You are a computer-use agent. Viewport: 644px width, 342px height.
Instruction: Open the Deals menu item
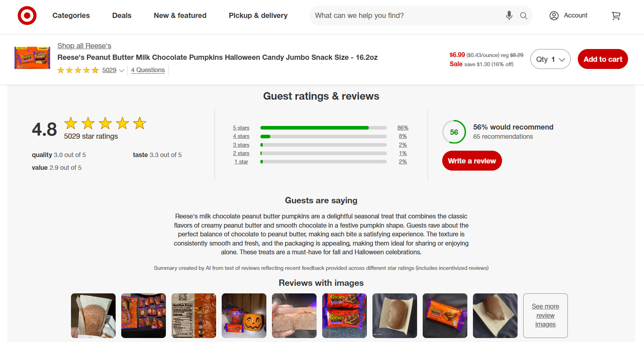pos(122,16)
